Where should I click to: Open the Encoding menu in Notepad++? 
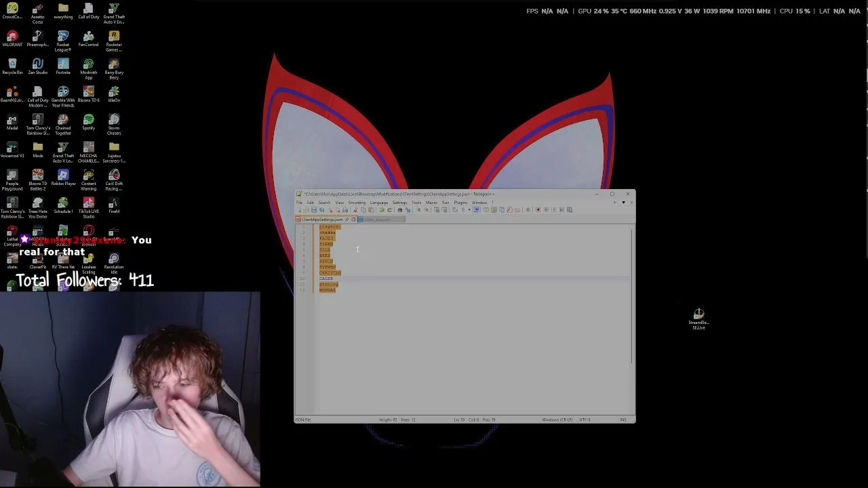pyautogui.click(x=357, y=203)
